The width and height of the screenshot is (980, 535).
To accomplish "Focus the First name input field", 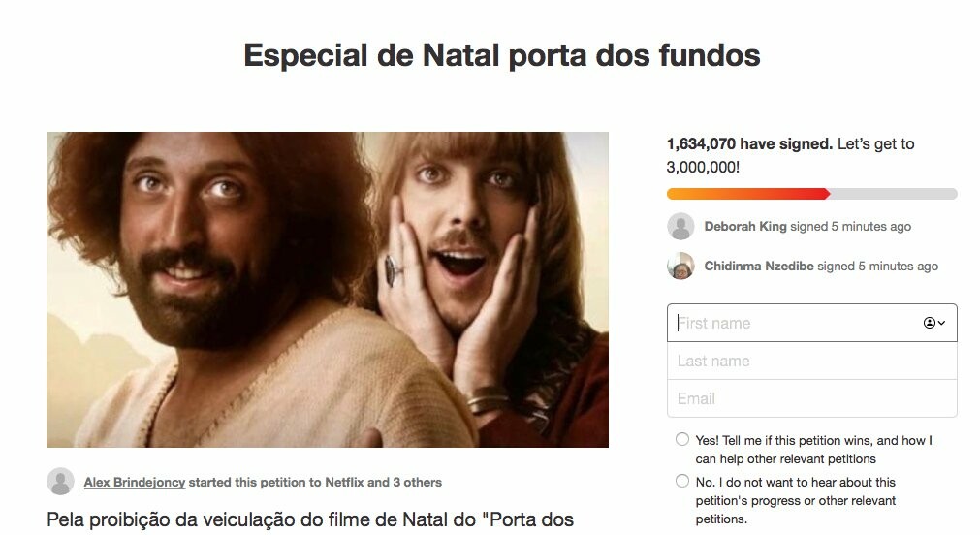I will coord(812,323).
